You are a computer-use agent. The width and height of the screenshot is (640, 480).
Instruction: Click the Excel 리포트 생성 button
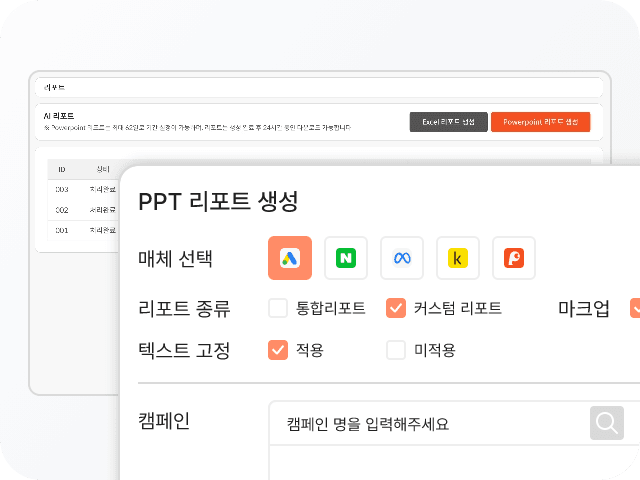click(449, 122)
